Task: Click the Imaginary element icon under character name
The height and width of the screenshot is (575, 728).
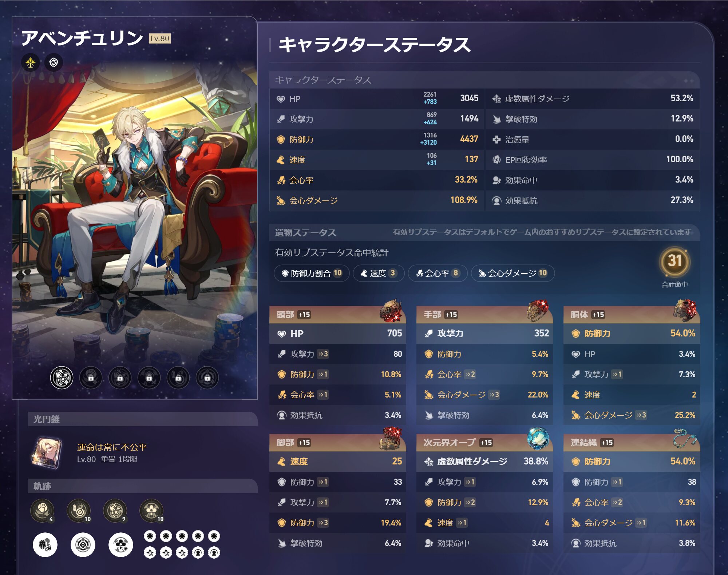Action: (31, 63)
